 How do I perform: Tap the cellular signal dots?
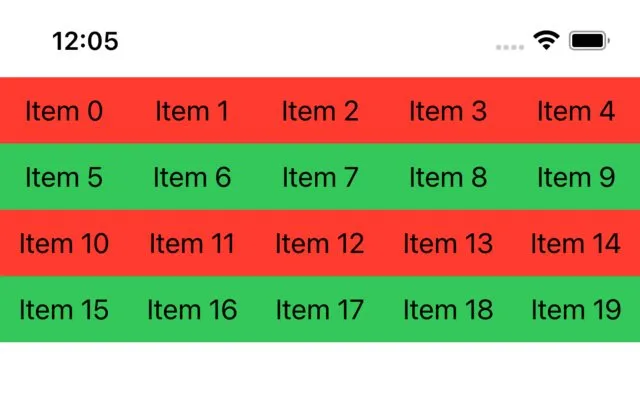click(510, 47)
